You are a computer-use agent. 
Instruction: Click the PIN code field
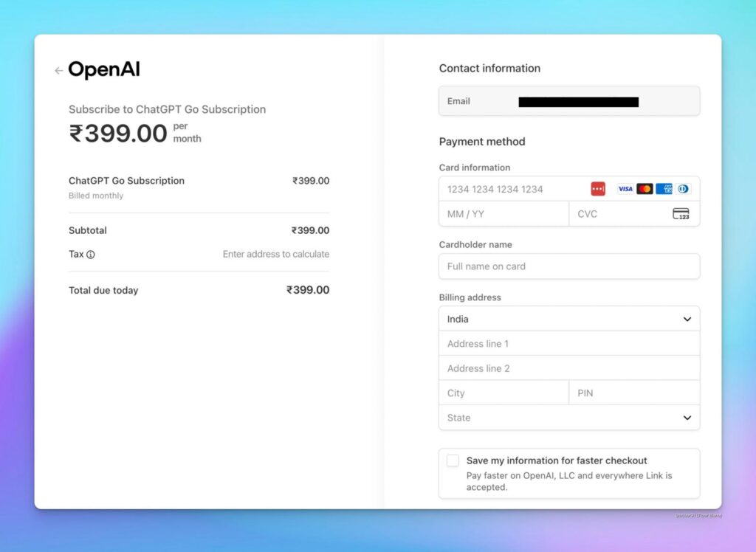633,393
